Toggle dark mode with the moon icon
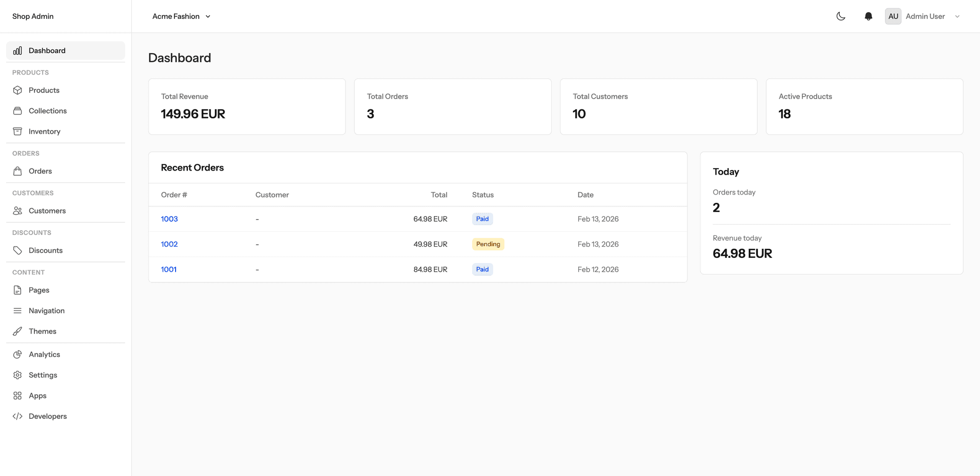 pos(841,16)
